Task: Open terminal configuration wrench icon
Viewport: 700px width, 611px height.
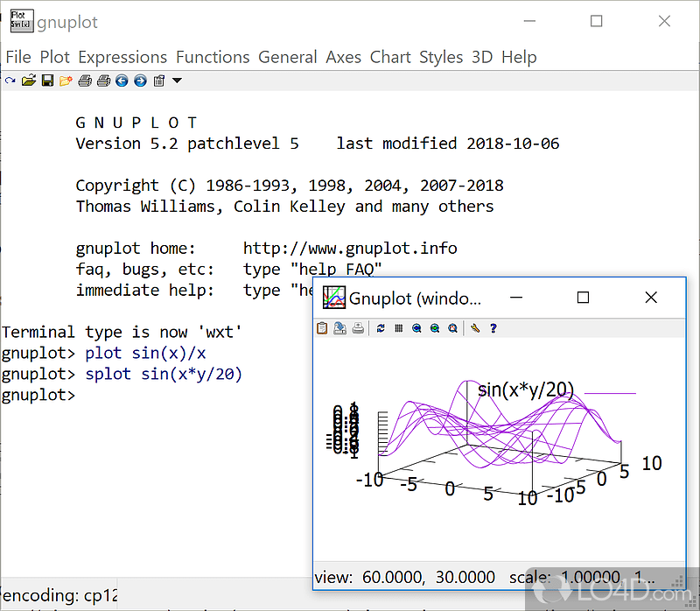Action: pos(475,328)
